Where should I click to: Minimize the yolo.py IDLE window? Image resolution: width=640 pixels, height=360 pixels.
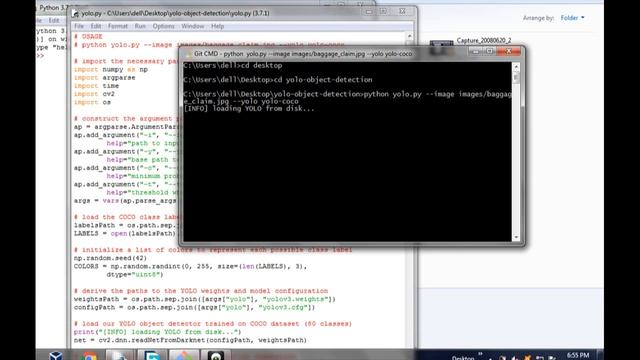(369, 11)
